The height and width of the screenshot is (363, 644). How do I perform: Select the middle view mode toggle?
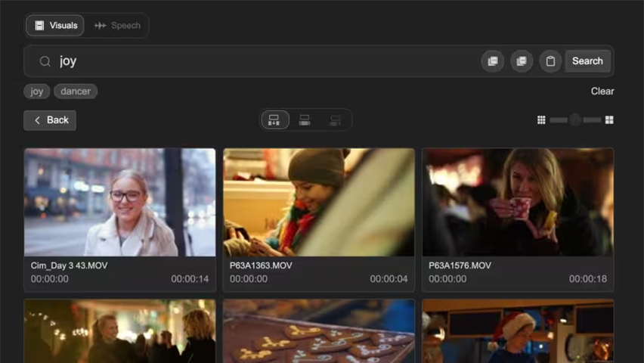(x=305, y=120)
